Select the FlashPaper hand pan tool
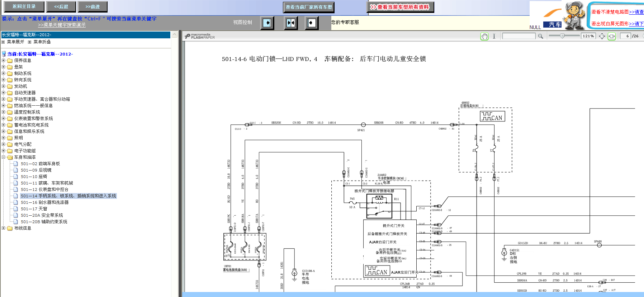644x297 pixels. (x=484, y=36)
